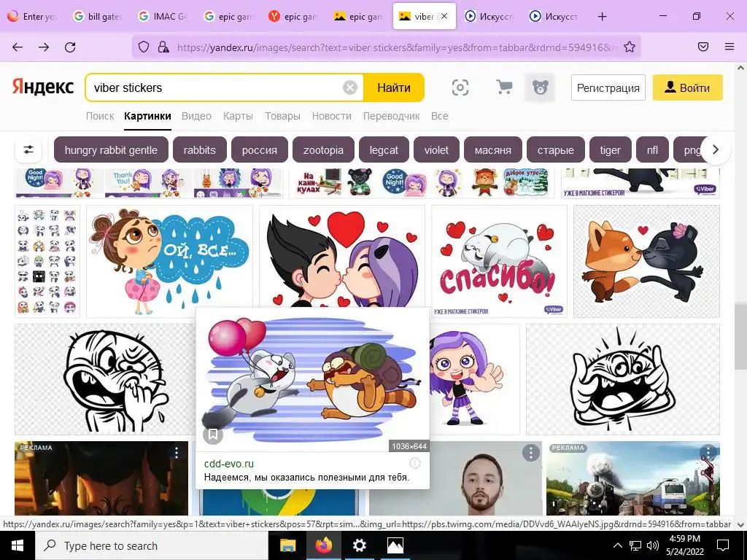Click Firefox icon in taskbar

tap(323, 545)
